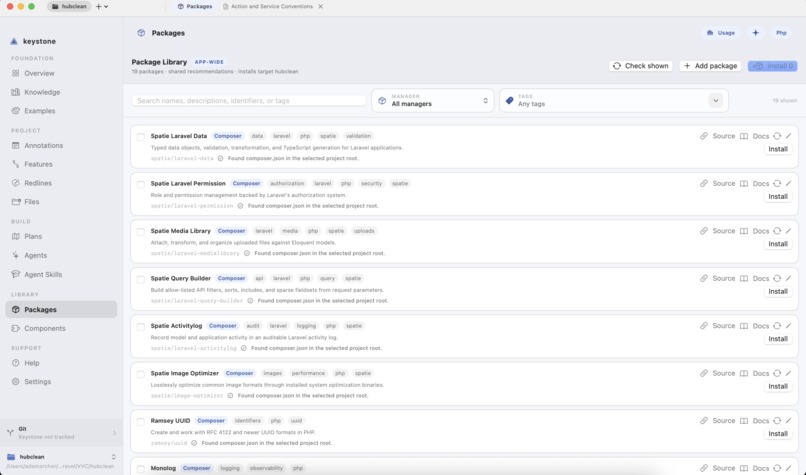Click the security tag on Laravel Permission

click(371, 184)
